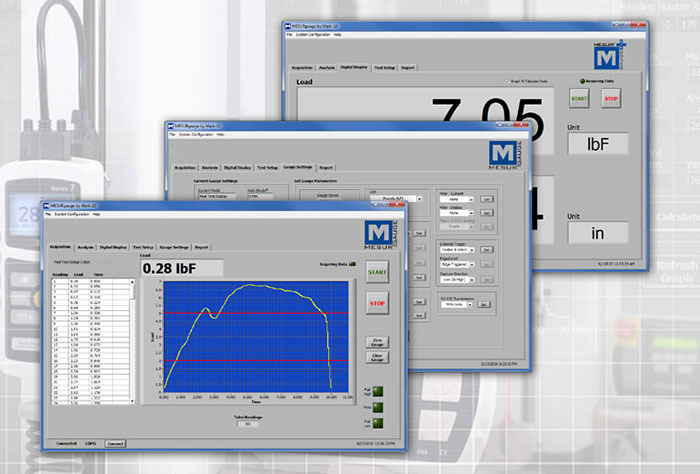700x474 pixels.
Task: Click START in the Digital Display window
Action: pos(579,99)
